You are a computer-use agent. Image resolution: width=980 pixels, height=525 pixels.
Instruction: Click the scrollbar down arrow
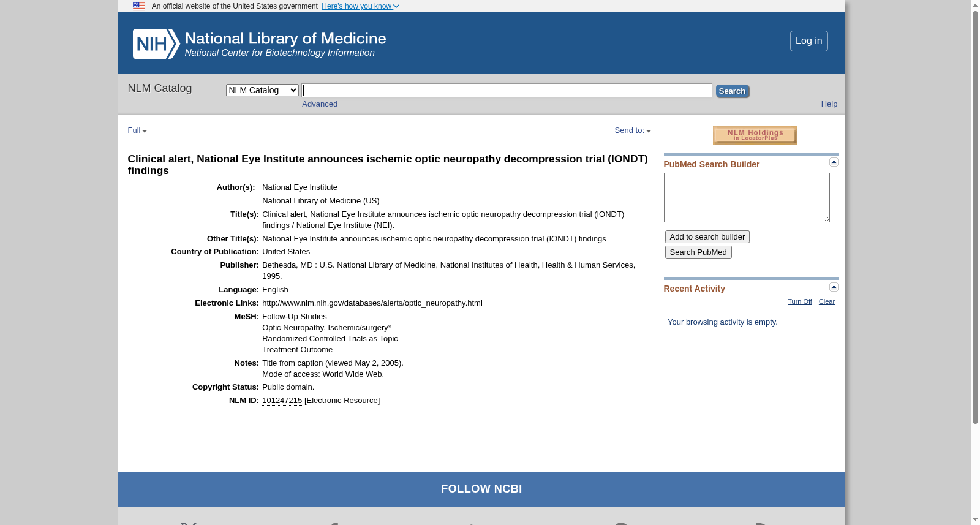click(x=975, y=519)
